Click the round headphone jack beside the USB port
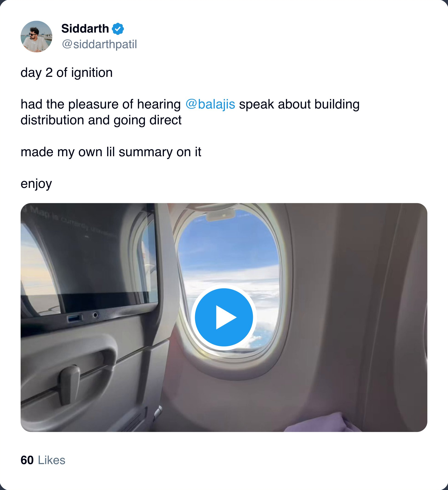 click(x=95, y=315)
